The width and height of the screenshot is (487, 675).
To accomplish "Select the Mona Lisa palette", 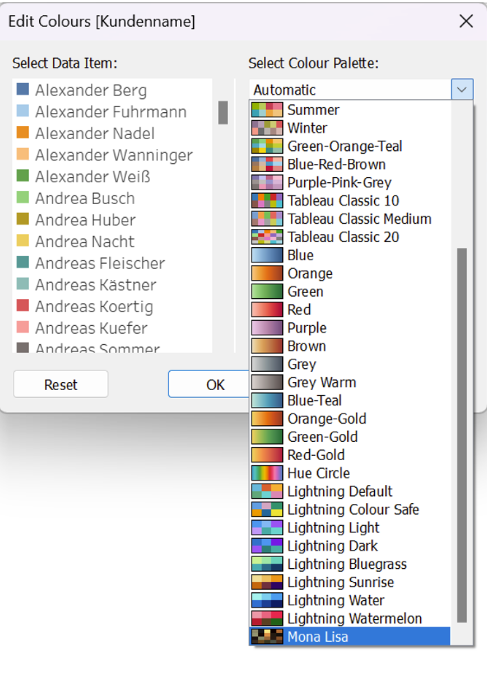I will 350,636.
